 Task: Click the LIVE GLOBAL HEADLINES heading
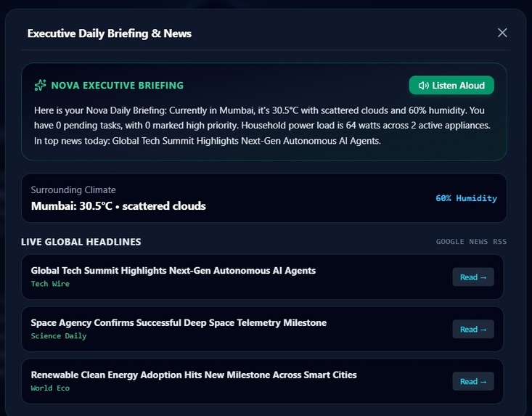tap(81, 242)
